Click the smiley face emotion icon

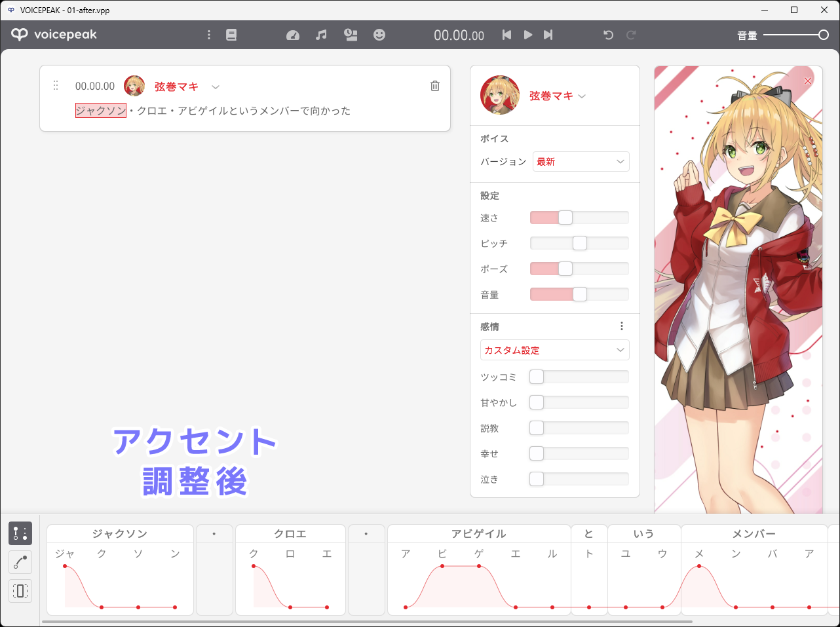click(379, 35)
